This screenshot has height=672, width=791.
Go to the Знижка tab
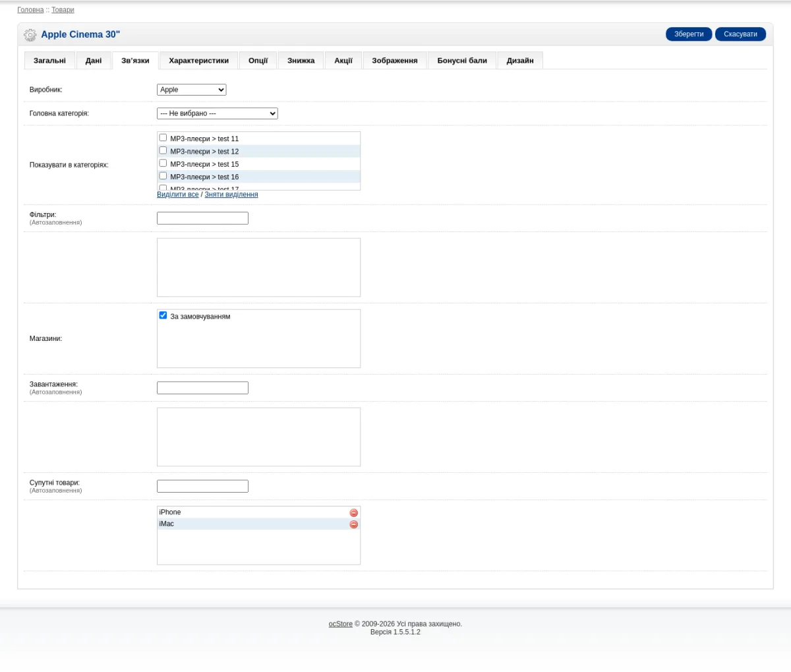pos(301,61)
